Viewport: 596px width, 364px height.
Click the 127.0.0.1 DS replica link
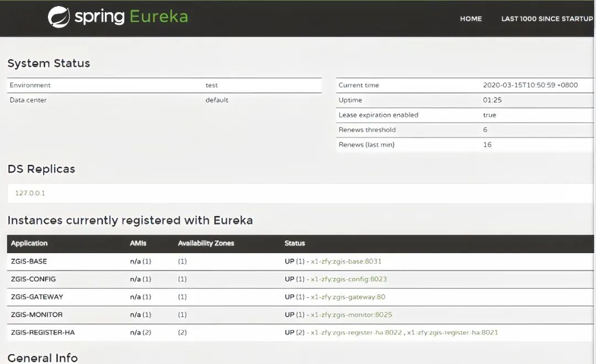(x=29, y=194)
